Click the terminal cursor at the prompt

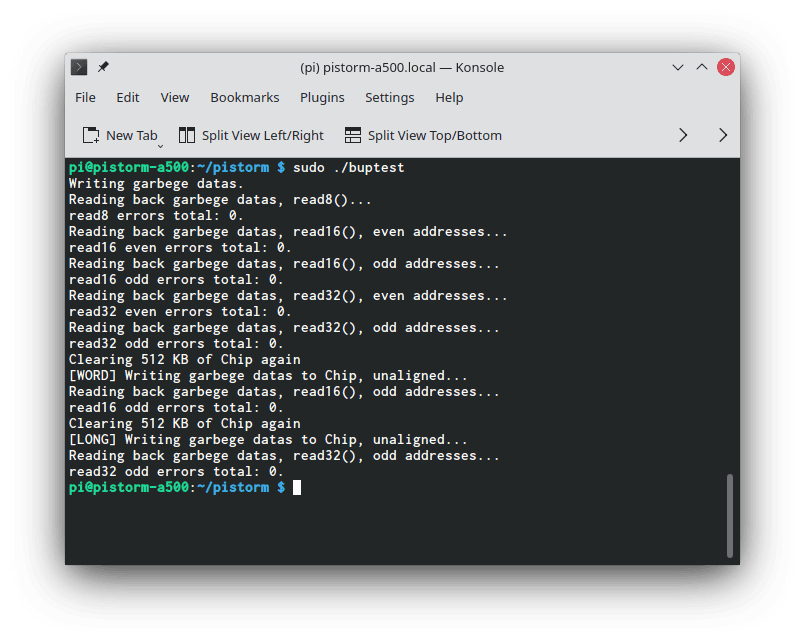point(297,487)
